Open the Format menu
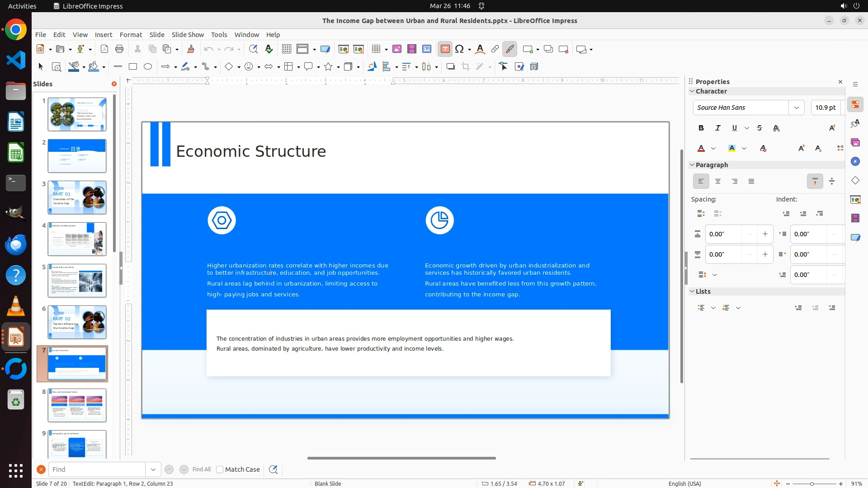 [131, 35]
